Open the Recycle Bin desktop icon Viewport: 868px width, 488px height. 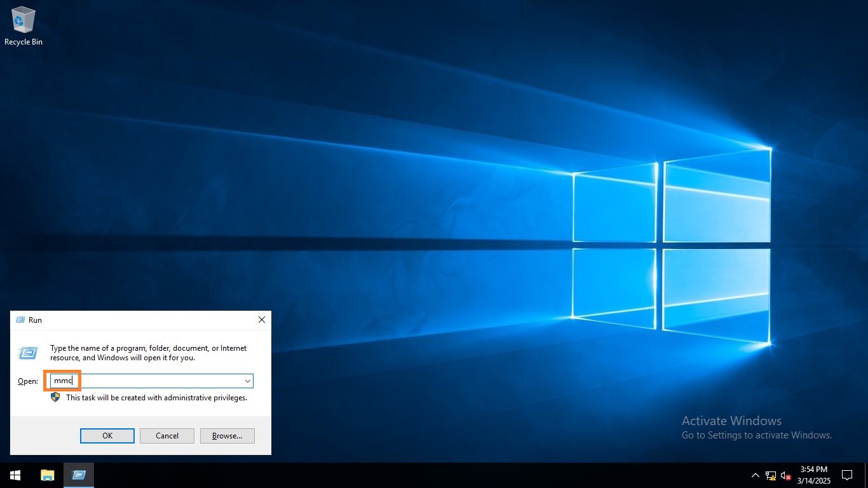point(24,26)
